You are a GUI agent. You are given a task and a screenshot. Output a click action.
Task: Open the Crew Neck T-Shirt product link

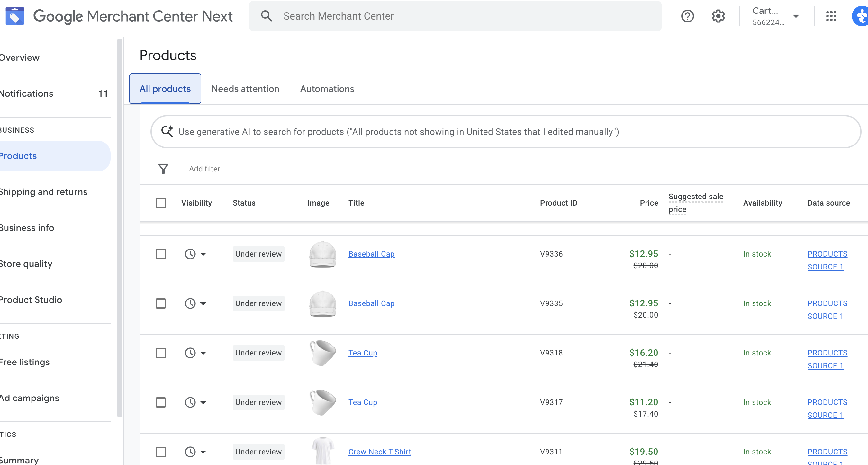pyautogui.click(x=379, y=452)
